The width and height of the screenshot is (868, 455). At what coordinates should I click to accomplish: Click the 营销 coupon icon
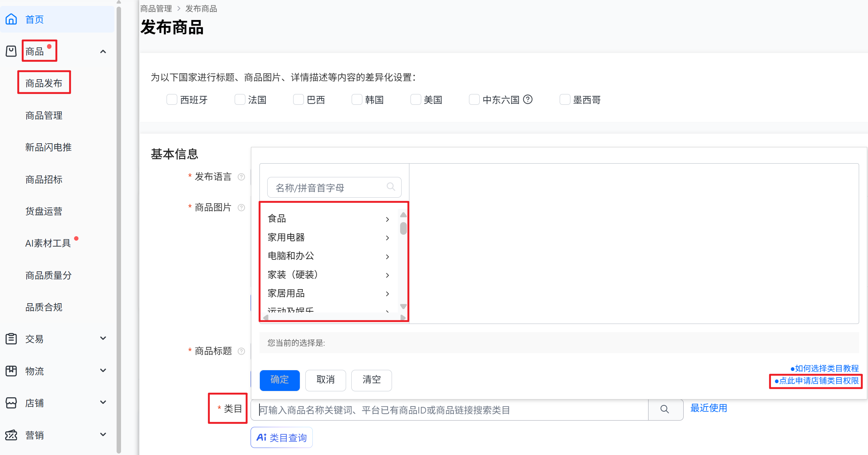tap(11, 435)
